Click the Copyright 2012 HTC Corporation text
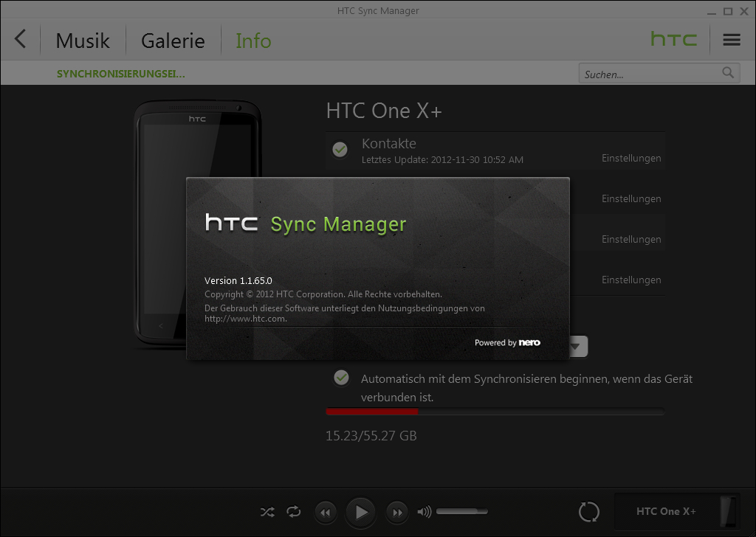This screenshot has width=756, height=537. click(x=323, y=294)
